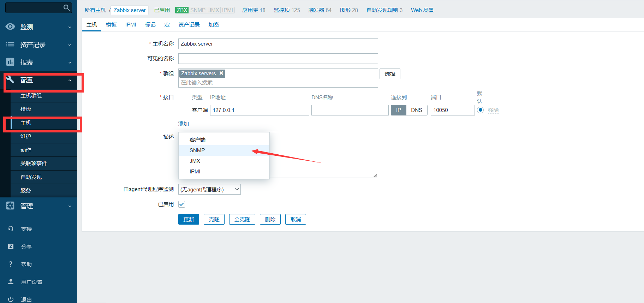This screenshot has width=644, height=303.
Task: Choose SNMP from interface type list
Action: click(224, 150)
